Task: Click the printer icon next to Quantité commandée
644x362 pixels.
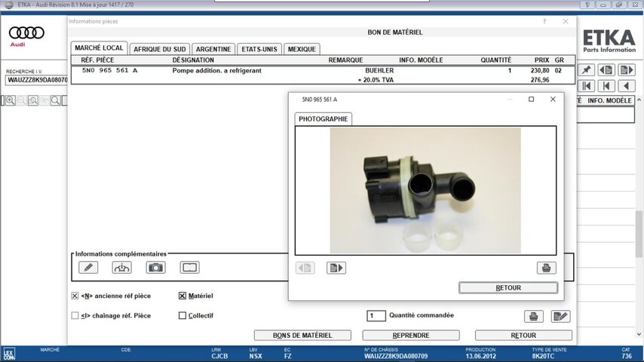Action: pos(533,316)
